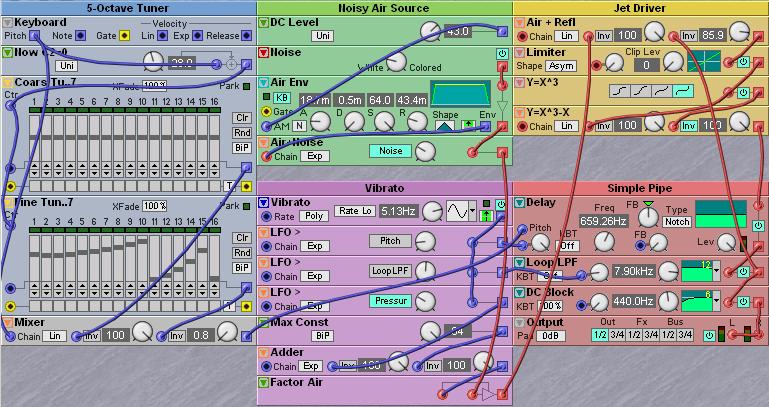Image resolution: width=769 pixels, height=407 pixels.
Task: Adjust the Limiter Clip Lev knob
Action: [x=673, y=62]
